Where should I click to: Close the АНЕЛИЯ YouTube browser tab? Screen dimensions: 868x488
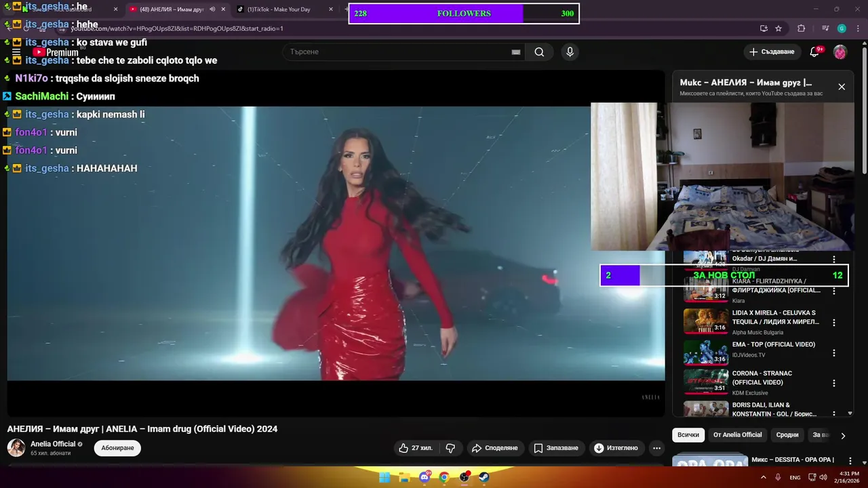point(223,9)
